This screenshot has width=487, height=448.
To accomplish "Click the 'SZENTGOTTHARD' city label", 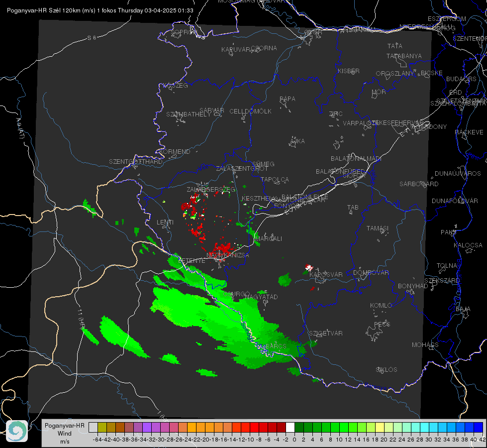I will [136, 162].
